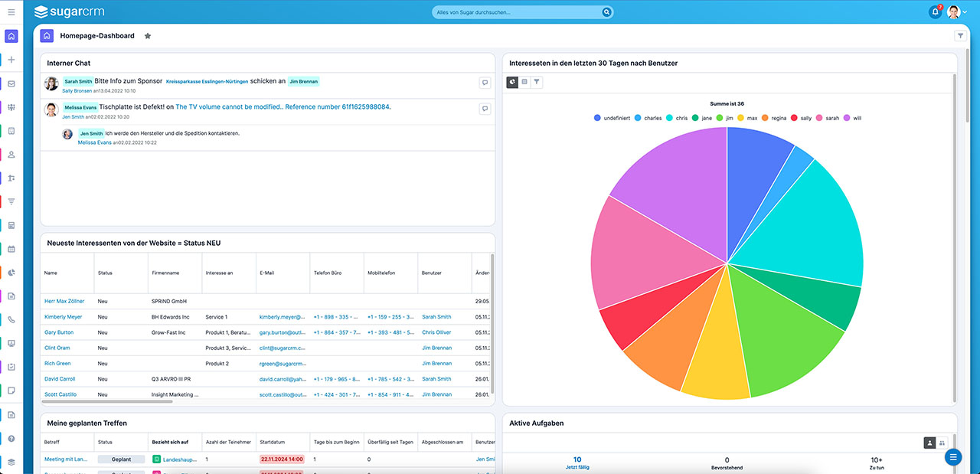This screenshot has width=980, height=474.
Task: Click the plus quick-create sidebar icon
Action: point(11,60)
